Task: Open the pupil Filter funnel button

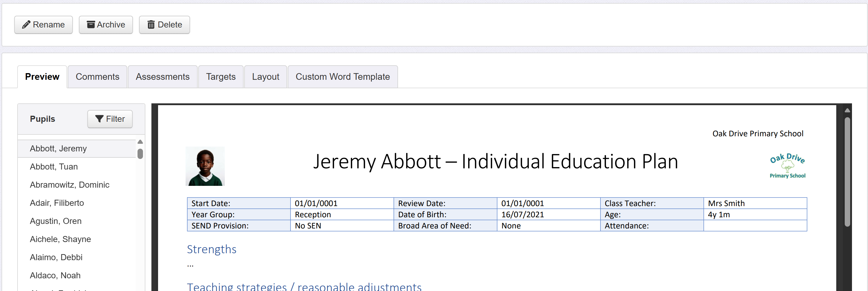Action: (110, 119)
